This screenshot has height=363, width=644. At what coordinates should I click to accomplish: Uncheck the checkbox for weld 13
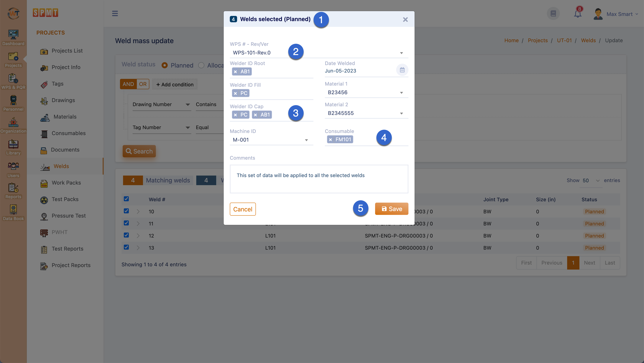coord(126,247)
